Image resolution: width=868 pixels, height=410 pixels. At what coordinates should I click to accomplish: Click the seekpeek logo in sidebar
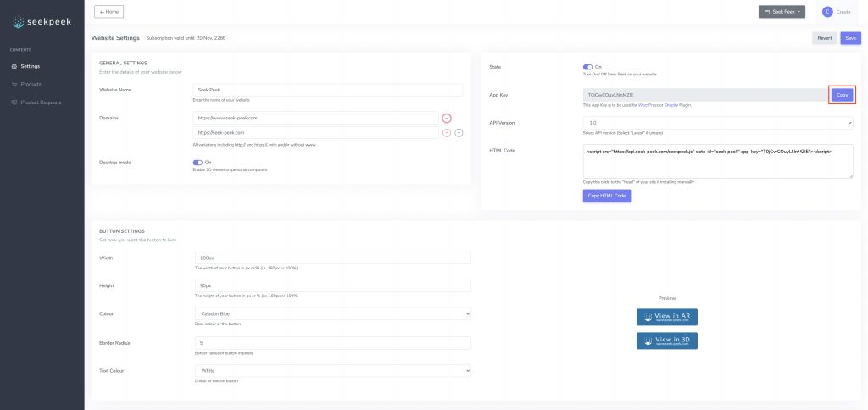42,22
